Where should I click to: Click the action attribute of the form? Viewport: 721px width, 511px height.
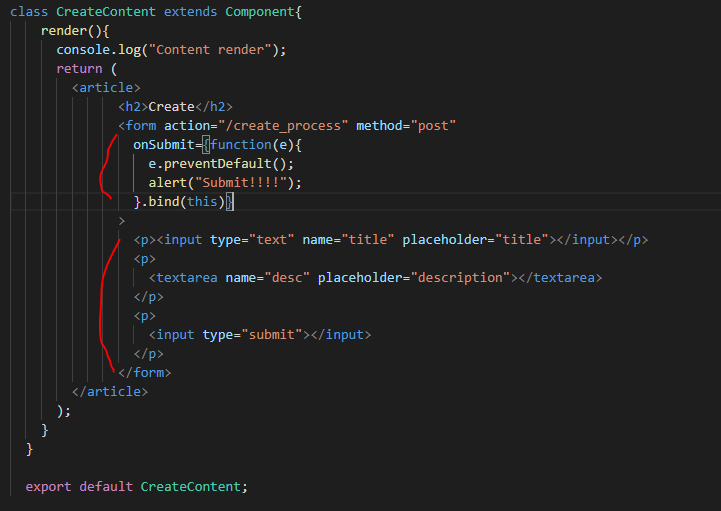(x=187, y=126)
